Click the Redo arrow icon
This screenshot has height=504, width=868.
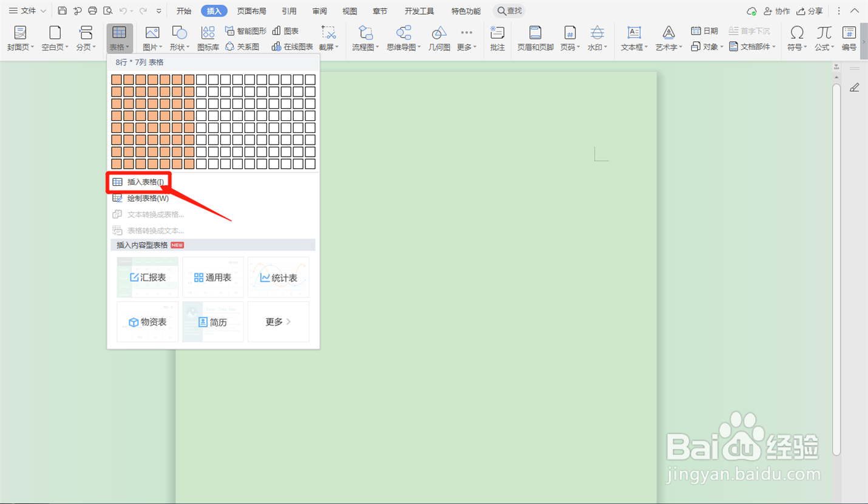143,11
